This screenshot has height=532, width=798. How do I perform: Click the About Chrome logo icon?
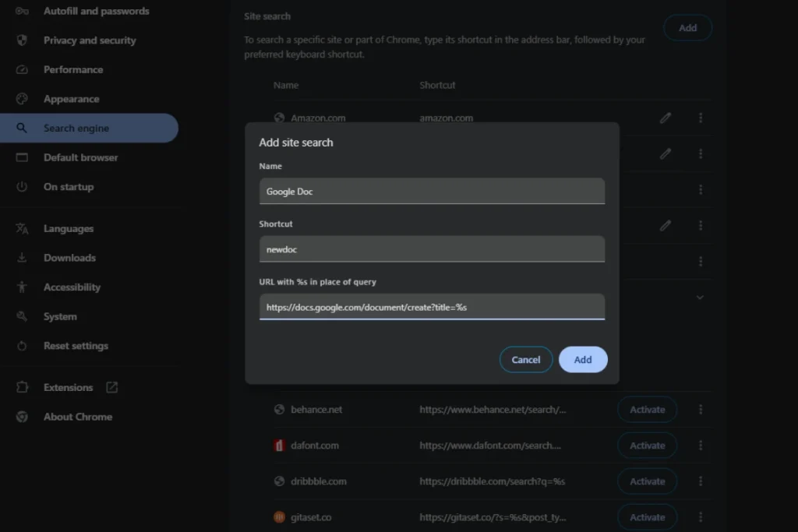[21, 417]
